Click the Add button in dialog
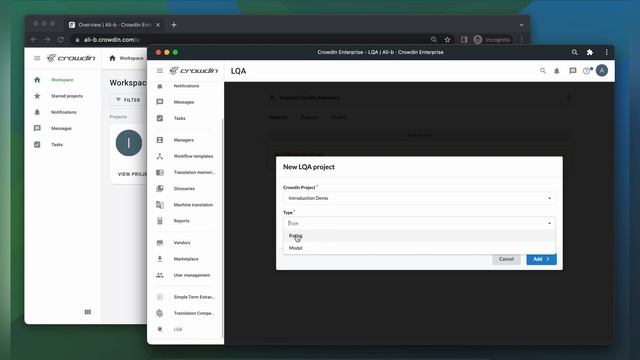The image size is (640, 360). tap(541, 259)
